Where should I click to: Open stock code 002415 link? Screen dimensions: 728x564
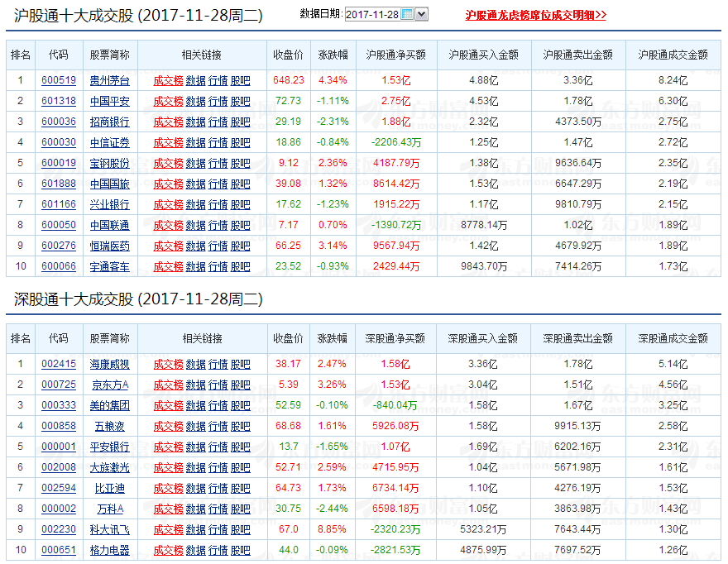pos(59,364)
